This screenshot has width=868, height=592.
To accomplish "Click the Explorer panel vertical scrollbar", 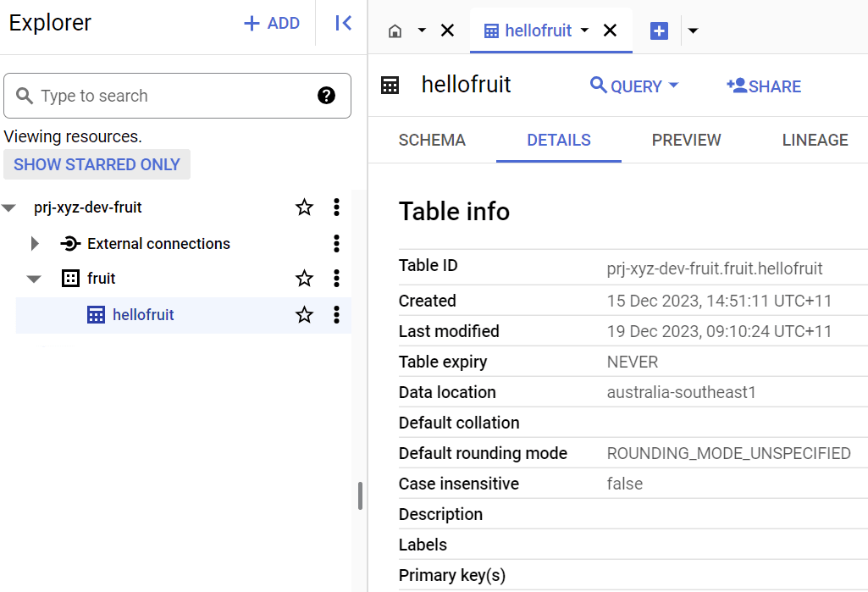I will (x=361, y=495).
